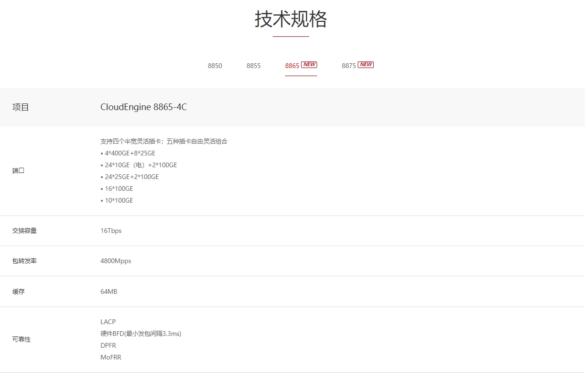
Task: Click the NEW badge beside 8875
Action: (x=366, y=65)
